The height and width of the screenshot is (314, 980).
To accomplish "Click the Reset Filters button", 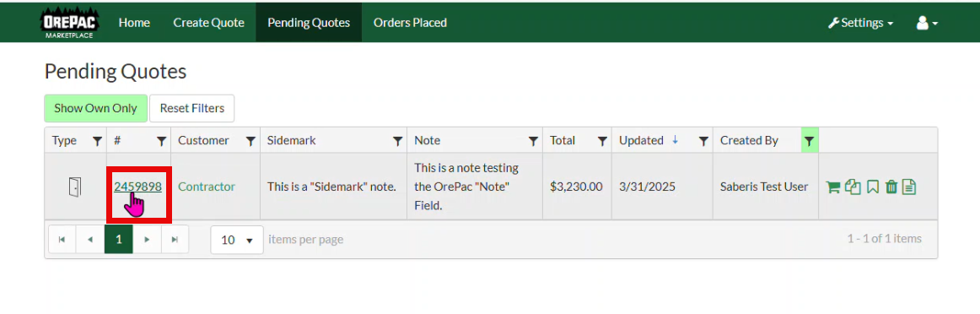I will (x=192, y=108).
